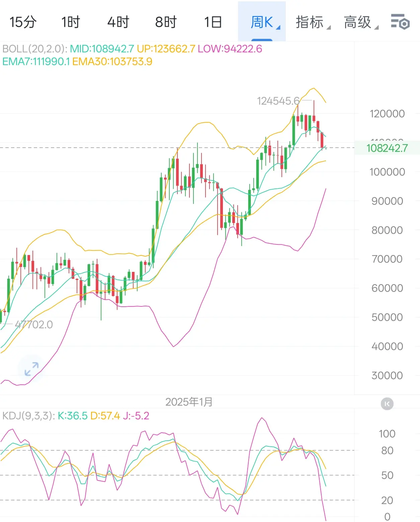
Task: Click the 120000 price axis label
Action: (387, 114)
